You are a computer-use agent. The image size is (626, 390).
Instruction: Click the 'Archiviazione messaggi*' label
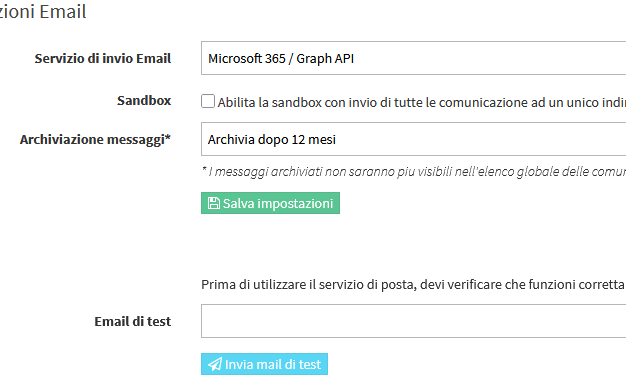95,140
